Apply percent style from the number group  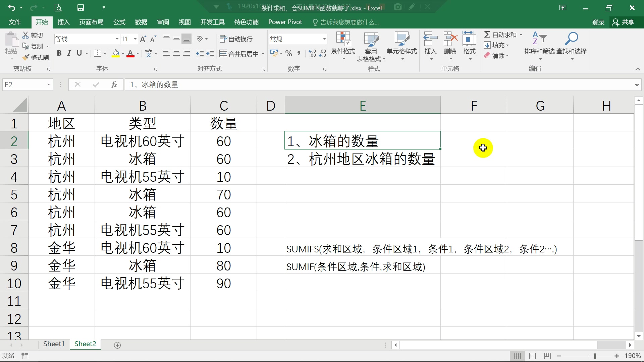point(288,53)
